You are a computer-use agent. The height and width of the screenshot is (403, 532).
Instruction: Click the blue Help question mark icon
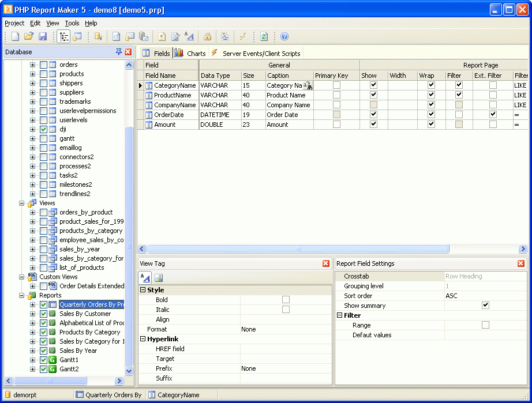pyautogui.click(x=284, y=36)
